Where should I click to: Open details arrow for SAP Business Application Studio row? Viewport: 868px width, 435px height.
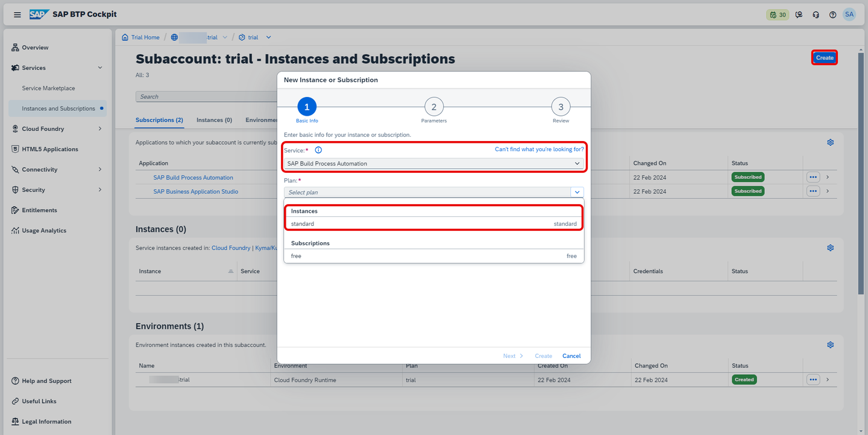[828, 191]
